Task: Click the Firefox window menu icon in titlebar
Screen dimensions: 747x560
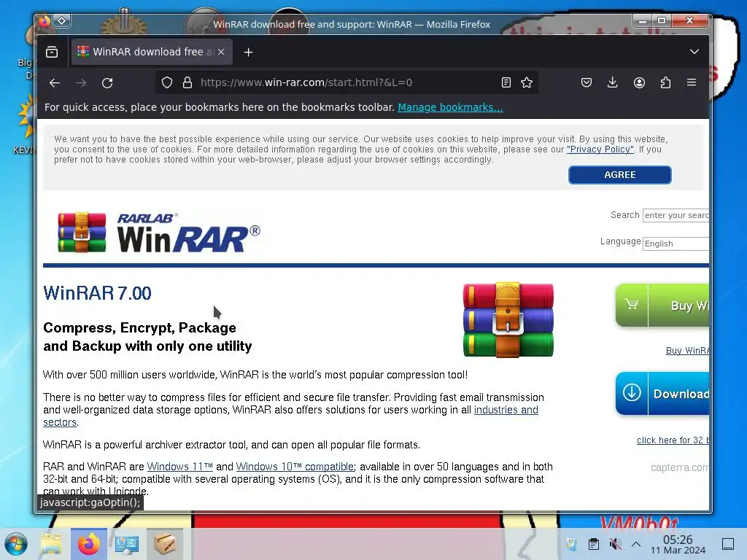Action: (x=44, y=21)
